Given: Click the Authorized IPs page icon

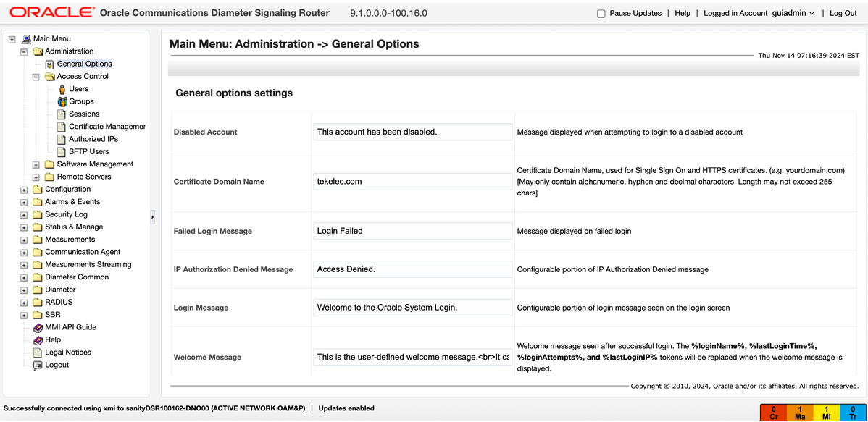Looking at the screenshot, I should pos(62,140).
